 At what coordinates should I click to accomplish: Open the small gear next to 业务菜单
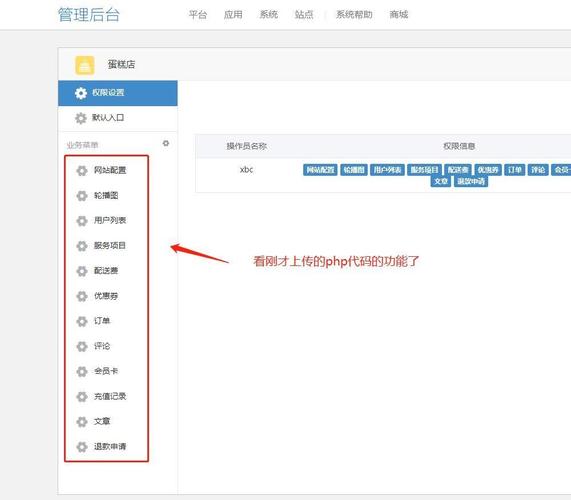click(x=166, y=143)
